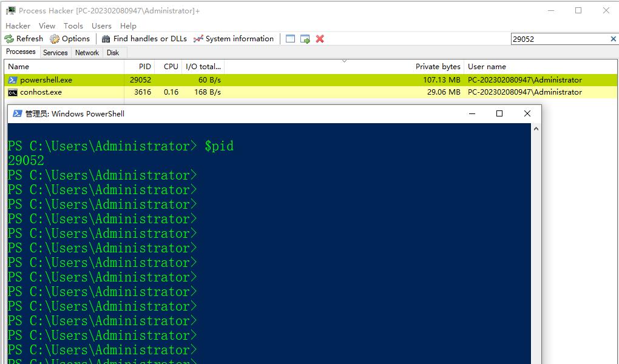Switch to the Disk tab

pyautogui.click(x=113, y=53)
